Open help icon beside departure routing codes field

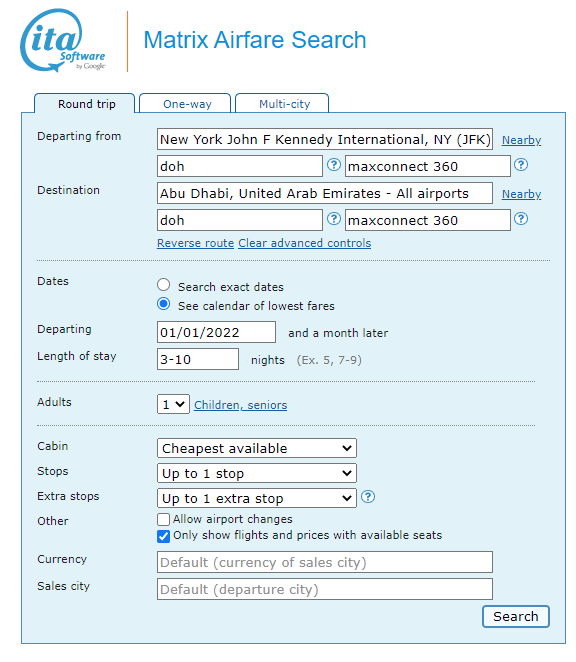pyautogui.click(x=334, y=165)
